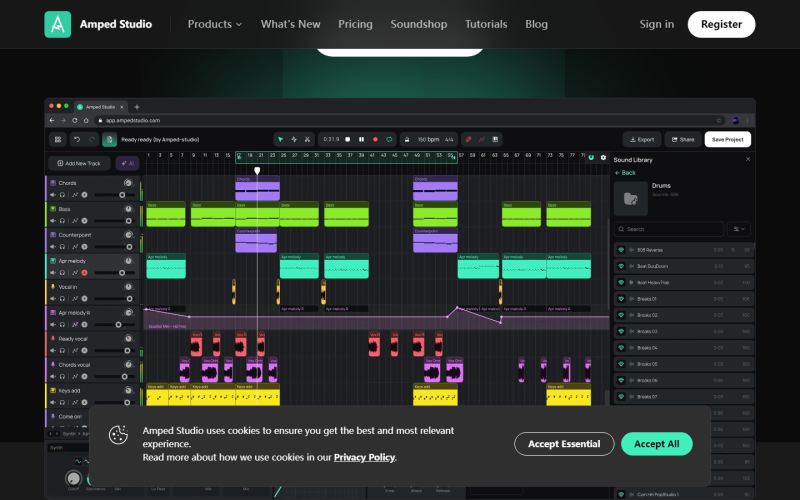The height and width of the screenshot is (500, 800).
Task: Click the Drums folder thumbnail
Action: (631, 198)
